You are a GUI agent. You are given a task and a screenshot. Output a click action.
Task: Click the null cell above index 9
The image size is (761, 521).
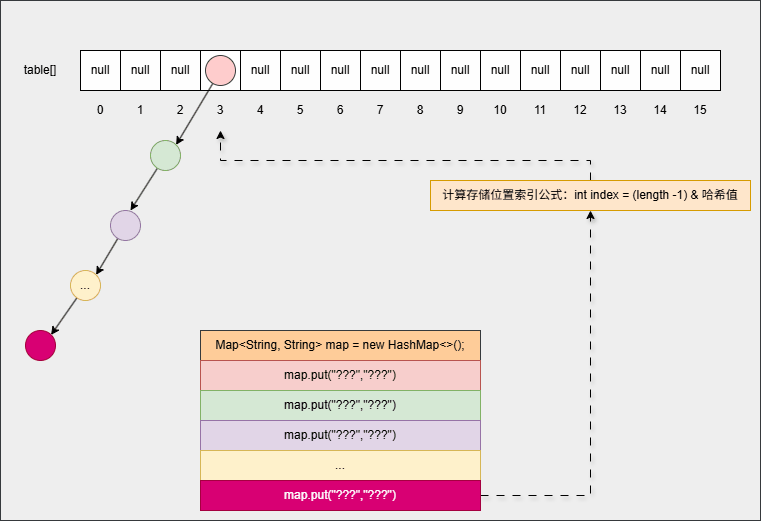(x=460, y=70)
